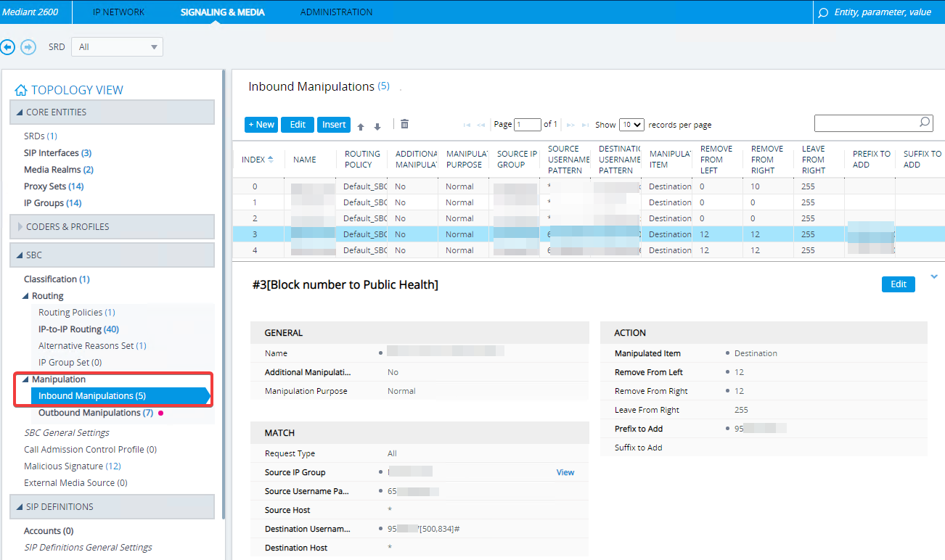Click the View link for Source IP Group

565,472
